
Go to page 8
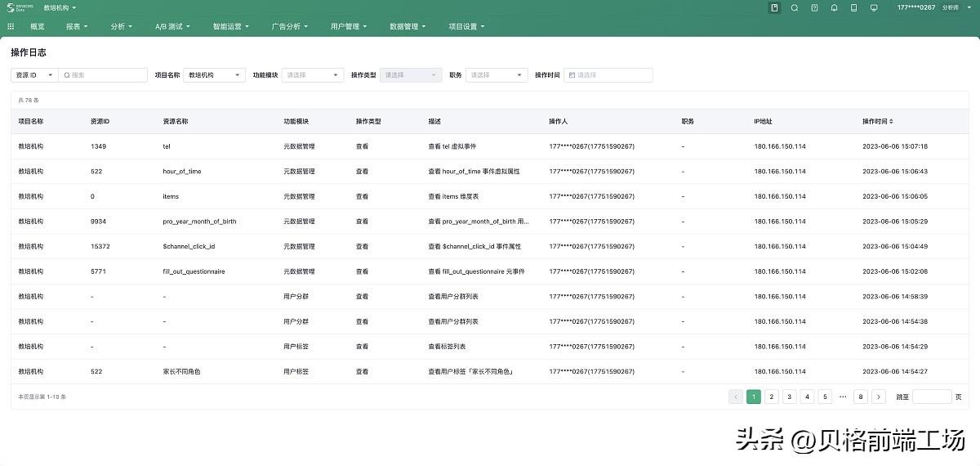click(861, 397)
